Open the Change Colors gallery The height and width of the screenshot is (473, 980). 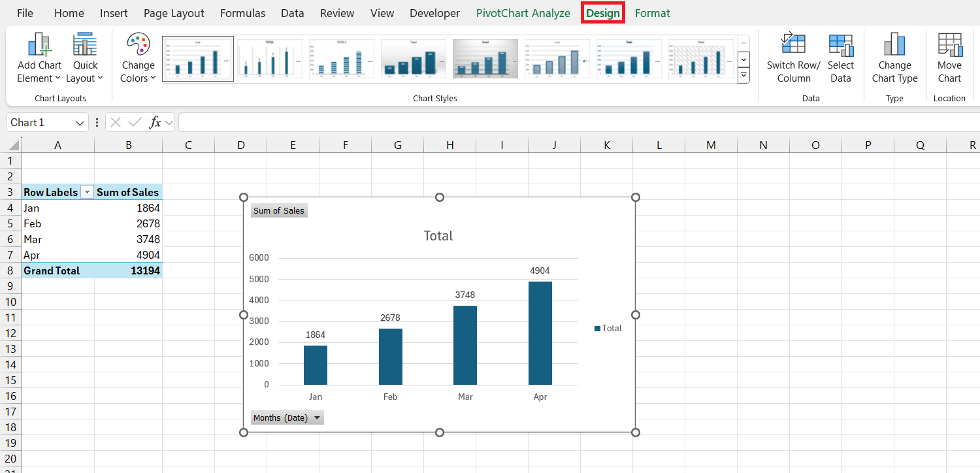tap(137, 57)
